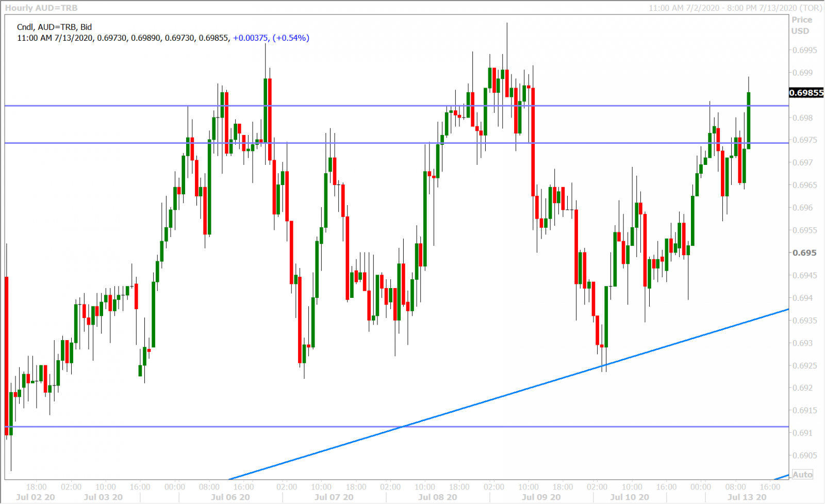Screen dimensions: 825x504
Task: Click 0.691 on the price axis
Action: coord(802,433)
